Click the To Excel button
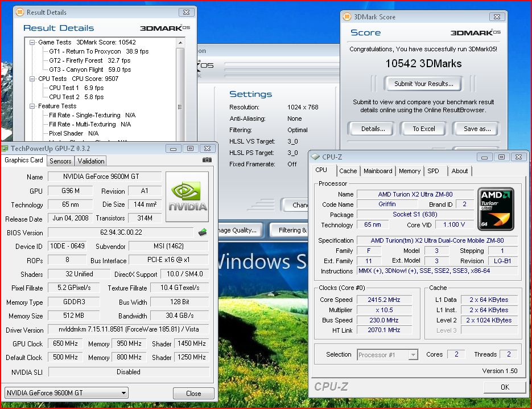Screen dimensions: 532x409 point(423,129)
